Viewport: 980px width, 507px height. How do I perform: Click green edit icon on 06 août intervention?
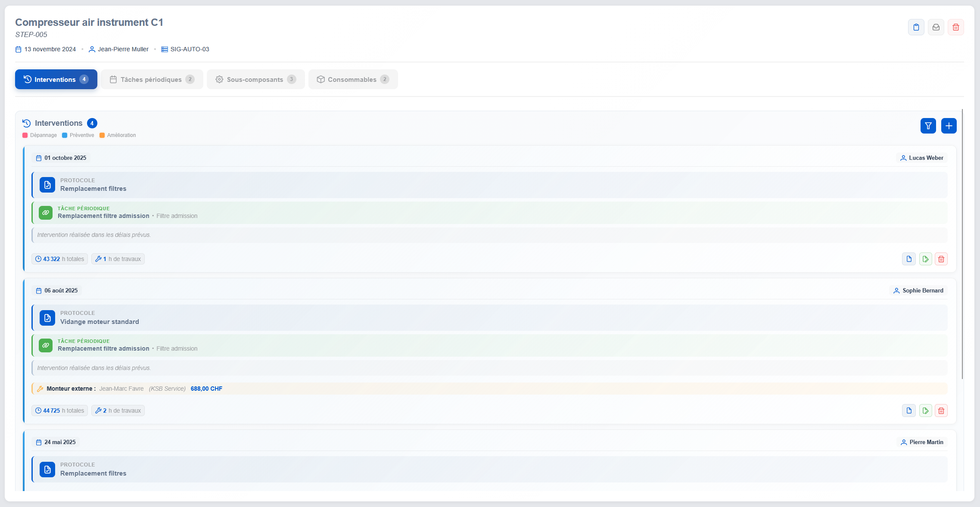[x=925, y=411]
